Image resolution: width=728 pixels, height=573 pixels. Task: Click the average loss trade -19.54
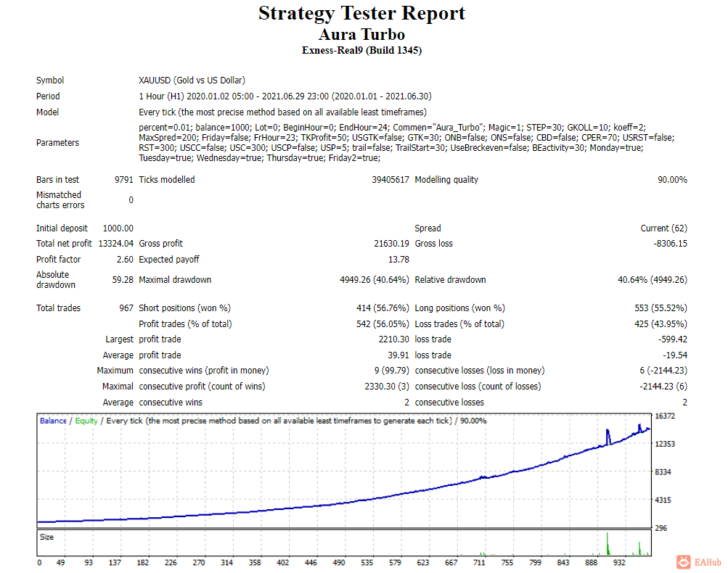click(675, 355)
